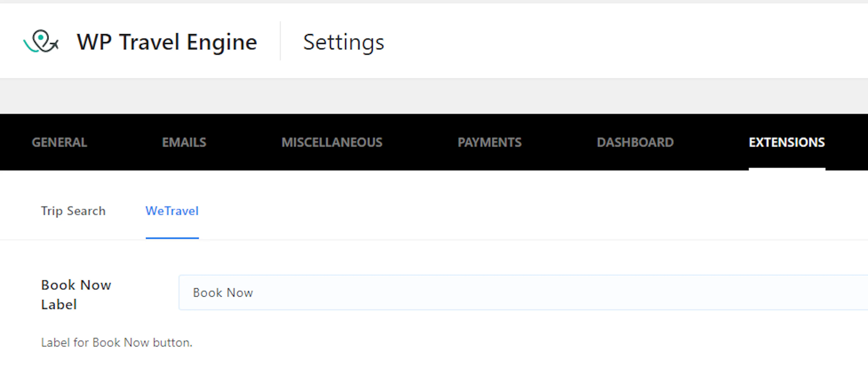The width and height of the screenshot is (868, 392).
Task: Click the Book Now Label field label
Action: [x=76, y=295]
